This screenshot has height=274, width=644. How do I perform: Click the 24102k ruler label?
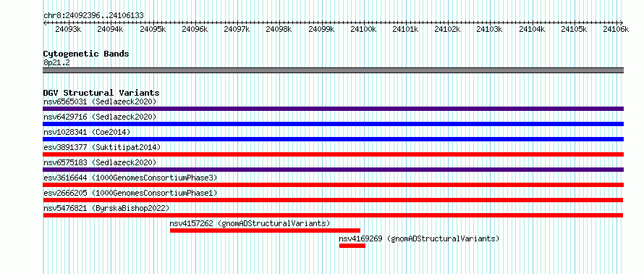[448, 29]
